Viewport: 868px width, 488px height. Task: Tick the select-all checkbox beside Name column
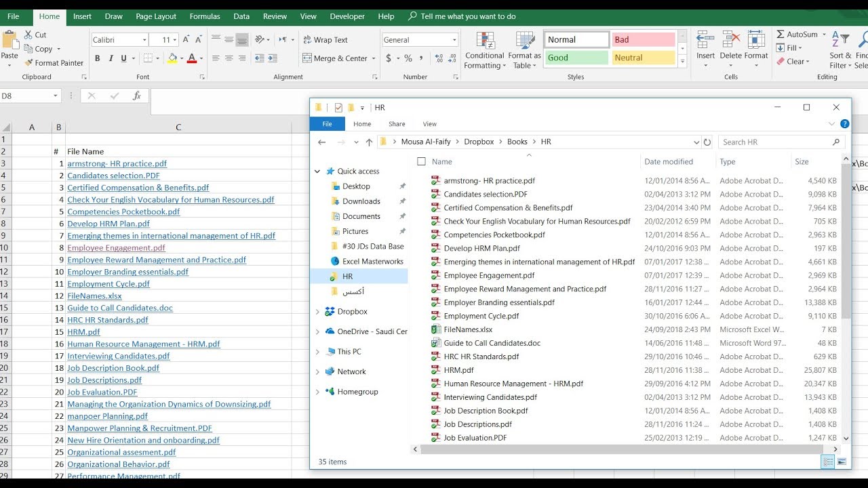(x=421, y=161)
